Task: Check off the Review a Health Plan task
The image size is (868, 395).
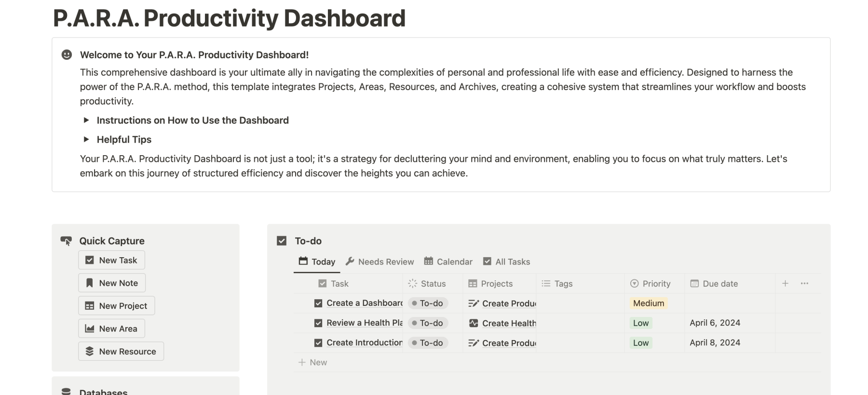Action: [x=318, y=323]
